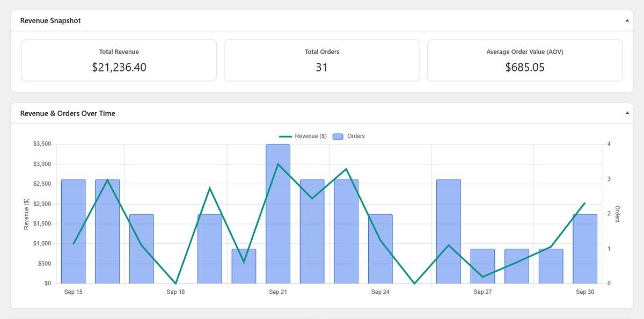
Task: Click the Sep 30 orders bar
Action: 585,249
